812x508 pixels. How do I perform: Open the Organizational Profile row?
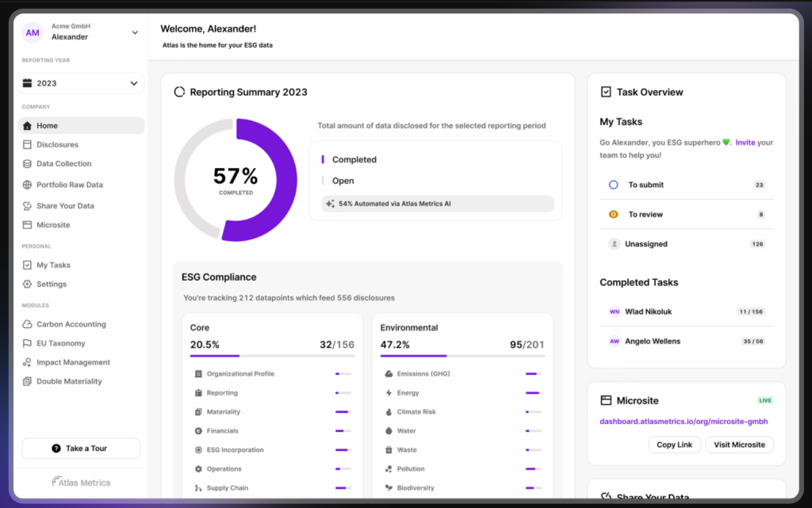[273, 374]
